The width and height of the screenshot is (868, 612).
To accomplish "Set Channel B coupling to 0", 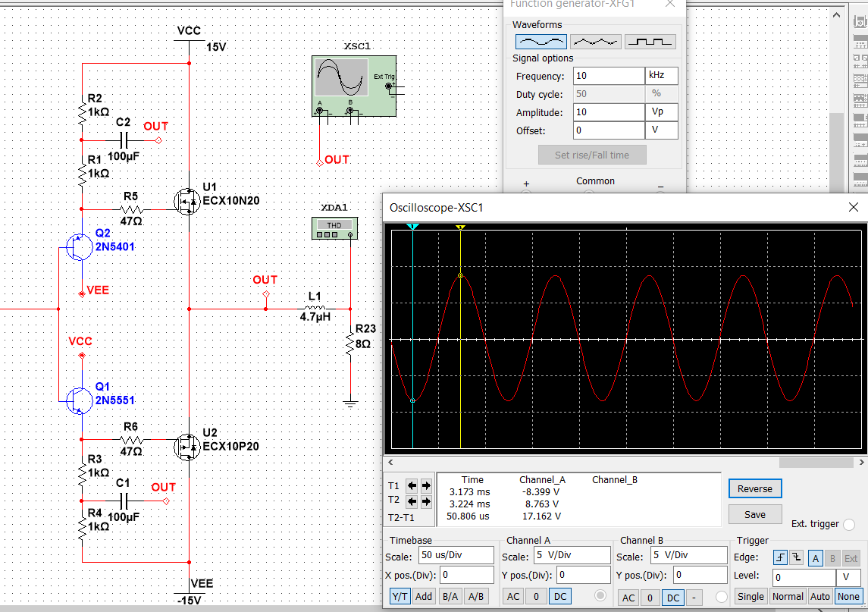I will (x=650, y=598).
